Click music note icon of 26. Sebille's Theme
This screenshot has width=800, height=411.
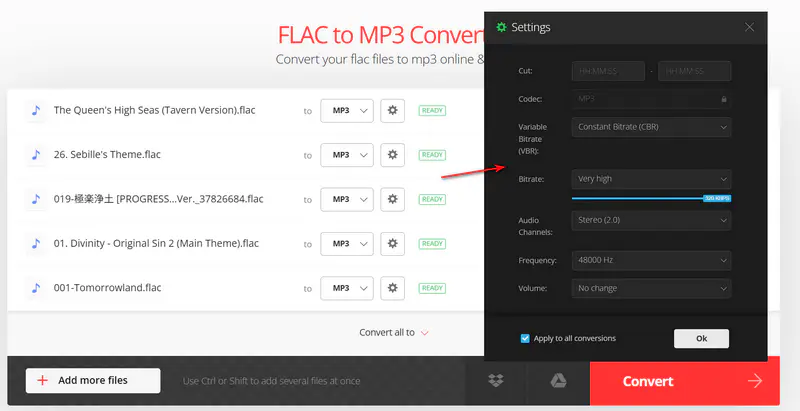point(36,155)
